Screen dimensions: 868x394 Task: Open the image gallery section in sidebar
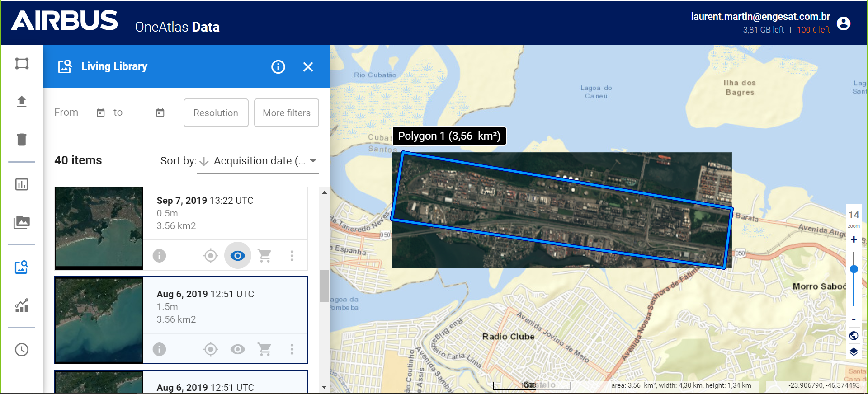22,222
